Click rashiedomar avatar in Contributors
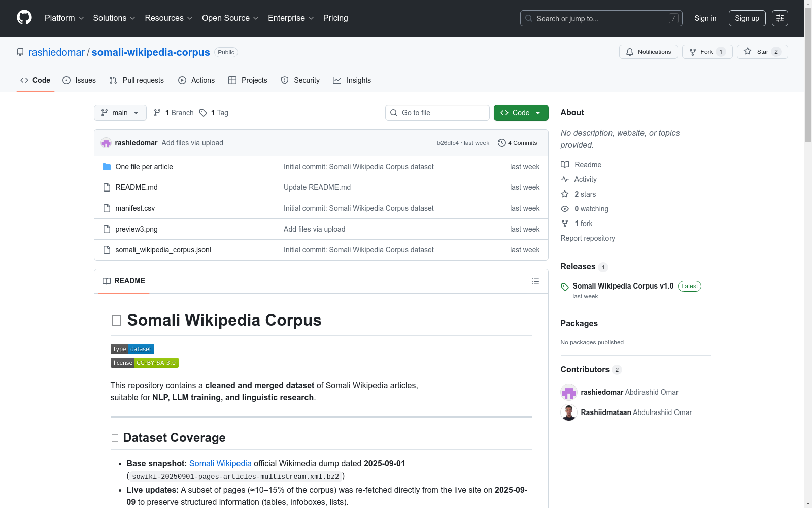Screen dimensions: 812x508 pyautogui.click(x=569, y=392)
